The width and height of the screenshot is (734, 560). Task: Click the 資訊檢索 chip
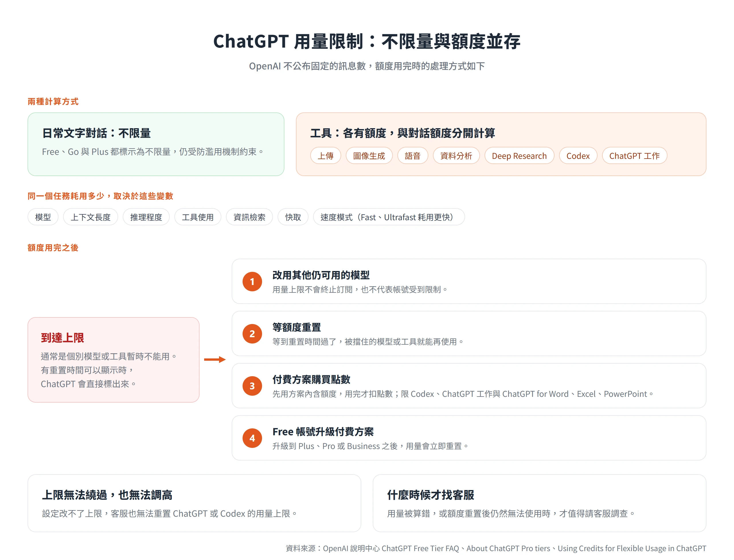(x=249, y=217)
